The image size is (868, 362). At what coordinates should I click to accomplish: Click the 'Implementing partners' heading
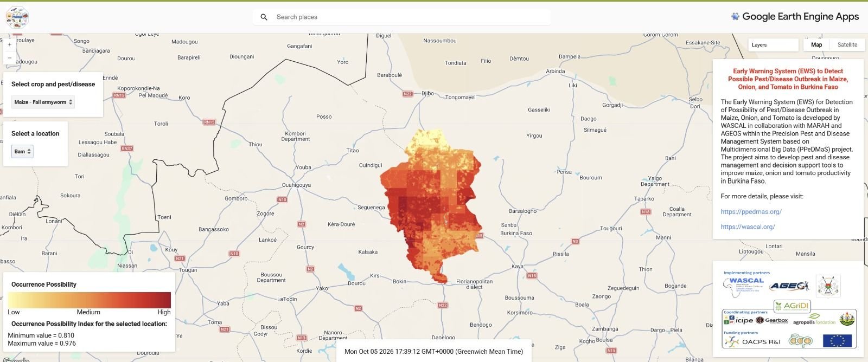[746, 273]
